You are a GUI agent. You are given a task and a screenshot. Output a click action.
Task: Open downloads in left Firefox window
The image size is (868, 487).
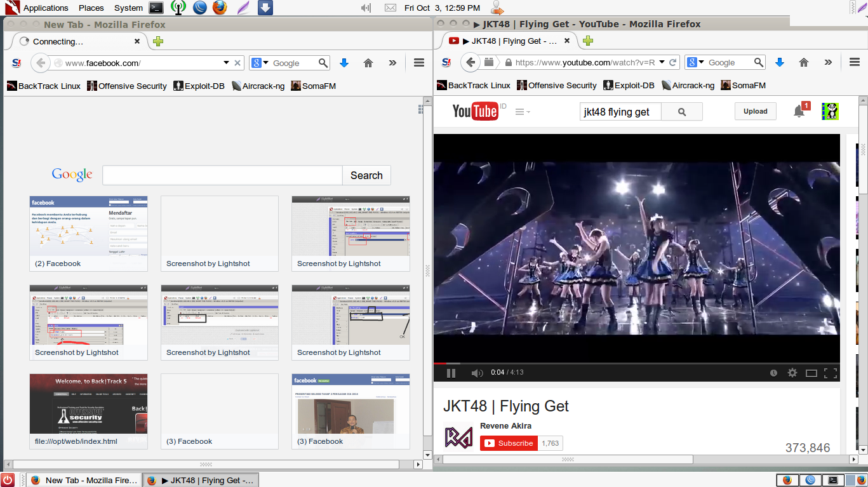(344, 63)
